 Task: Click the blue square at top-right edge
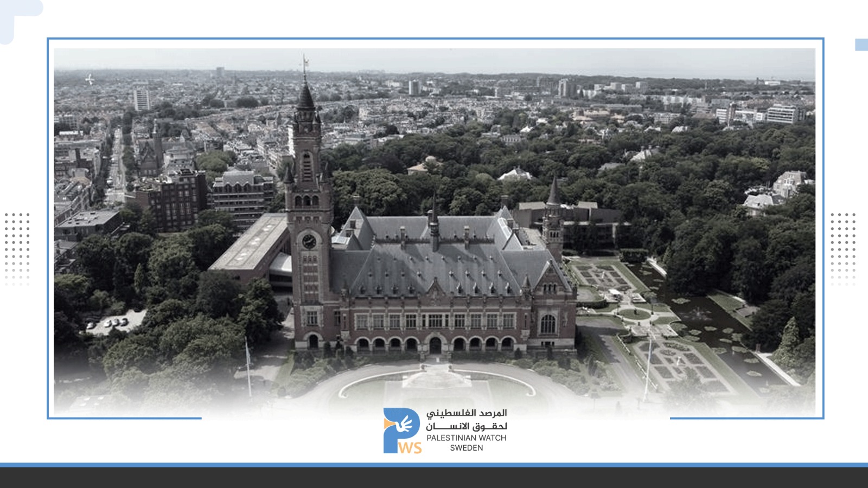(861, 44)
